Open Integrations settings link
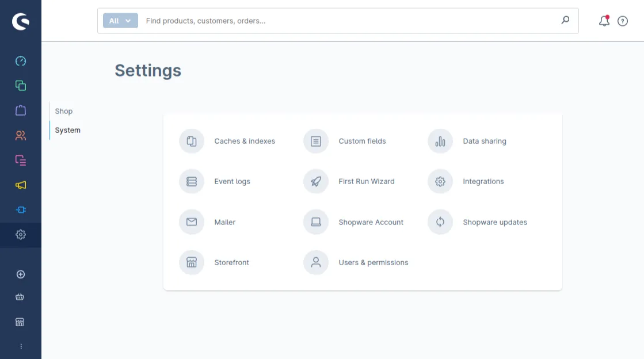This screenshot has width=644, height=359. pos(483,182)
